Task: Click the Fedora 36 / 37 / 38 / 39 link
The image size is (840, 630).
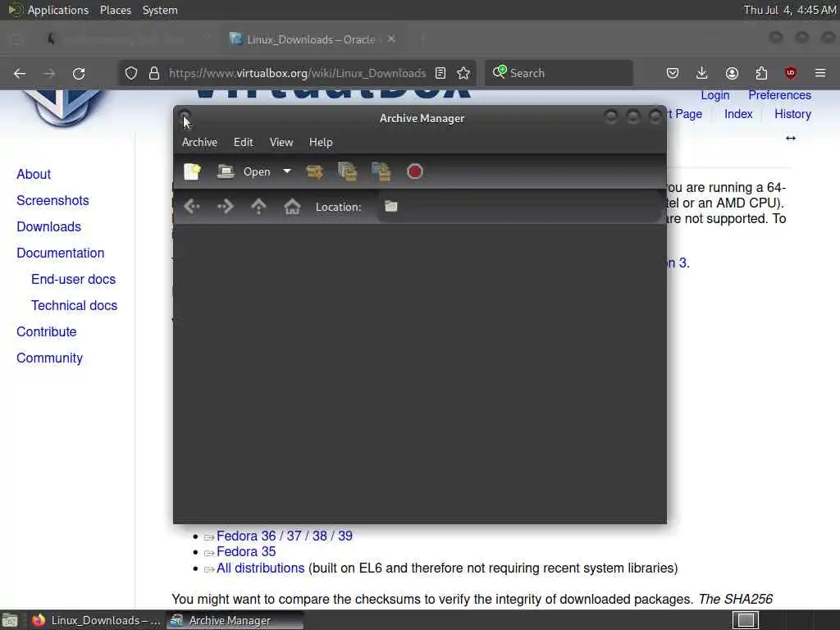Action: [x=285, y=536]
